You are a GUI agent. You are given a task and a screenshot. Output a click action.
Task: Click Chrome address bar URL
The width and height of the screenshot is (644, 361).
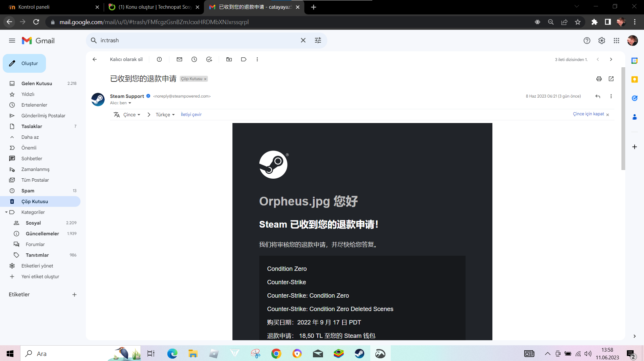coord(154,22)
